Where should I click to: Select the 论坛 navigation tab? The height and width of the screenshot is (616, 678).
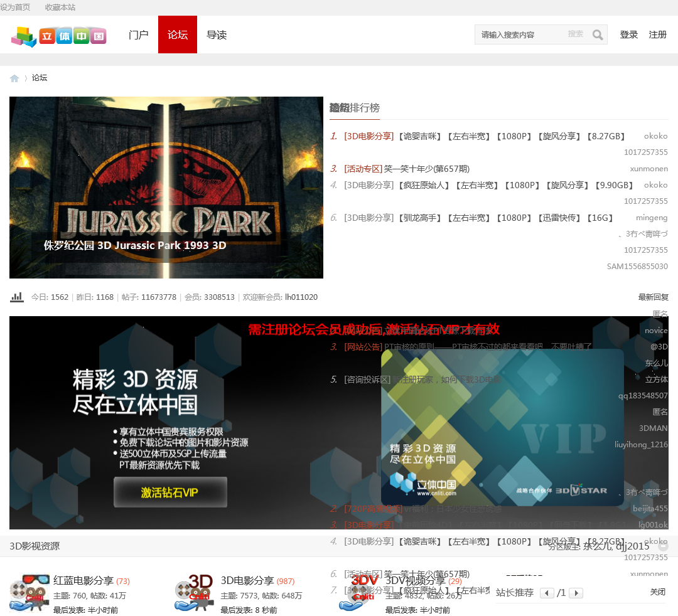click(x=178, y=35)
